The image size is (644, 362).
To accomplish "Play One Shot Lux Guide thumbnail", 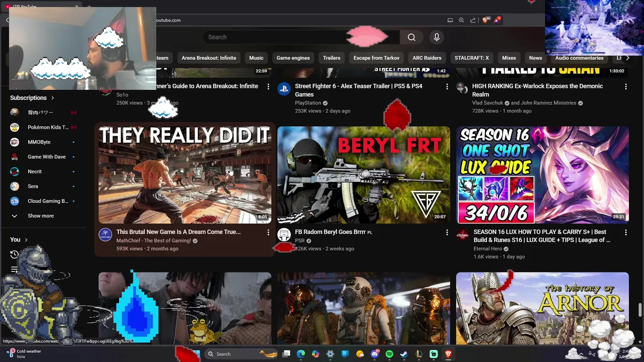I will click(x=542, y=174).
